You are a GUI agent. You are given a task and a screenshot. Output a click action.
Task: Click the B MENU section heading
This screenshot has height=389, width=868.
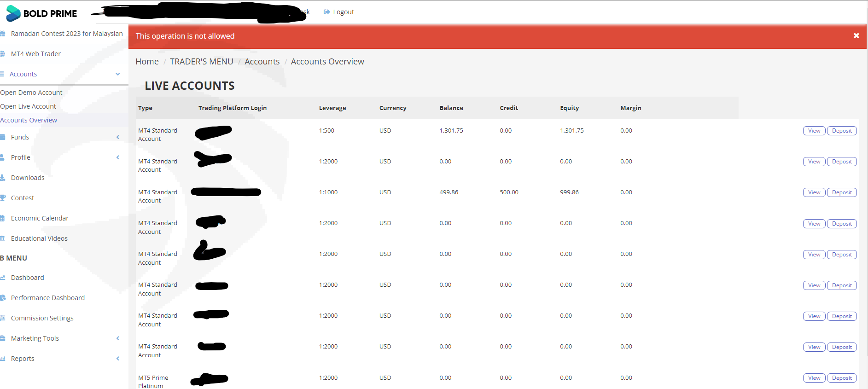(14, 258)
